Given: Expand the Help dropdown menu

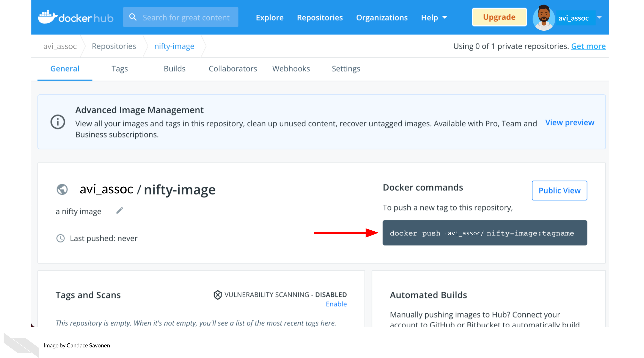Looking at the screenshot, I should [x=434, y=18].
